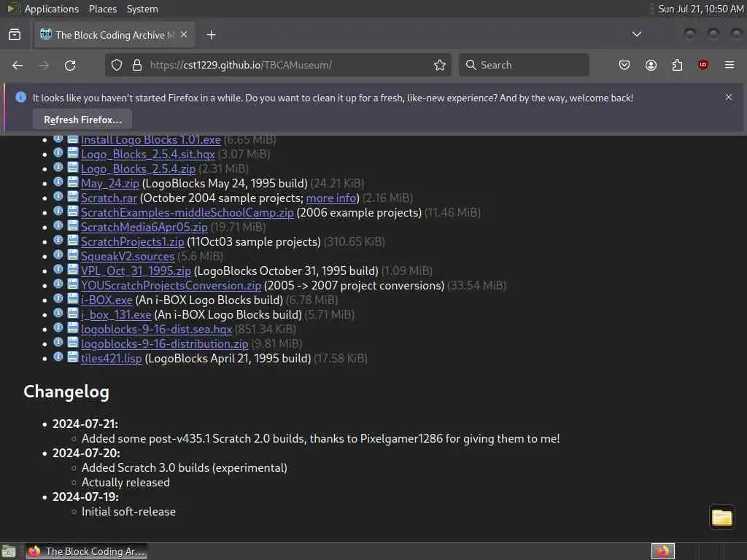Click info icon beside YOUScratchProjectsConversion.zip
The width and height of the screenshot is (747, 560).
tap(58, 284)
